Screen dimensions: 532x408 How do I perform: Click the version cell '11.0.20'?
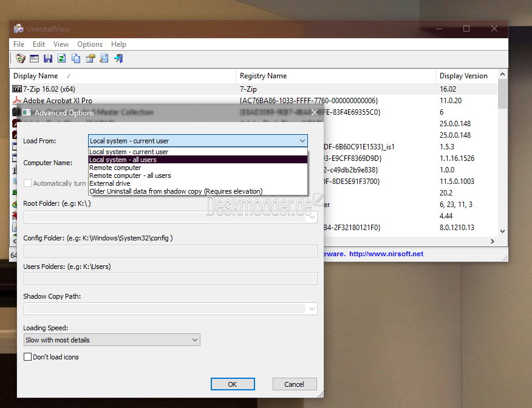click(x=451, y=100)
